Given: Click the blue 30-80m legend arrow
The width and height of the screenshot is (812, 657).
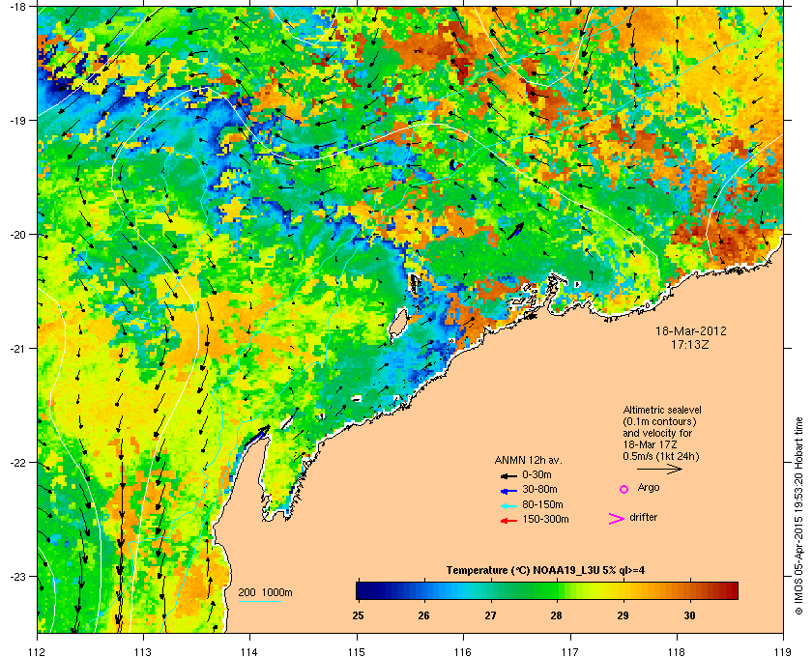Looking at the screenshot, I should (x=509, y=490).
